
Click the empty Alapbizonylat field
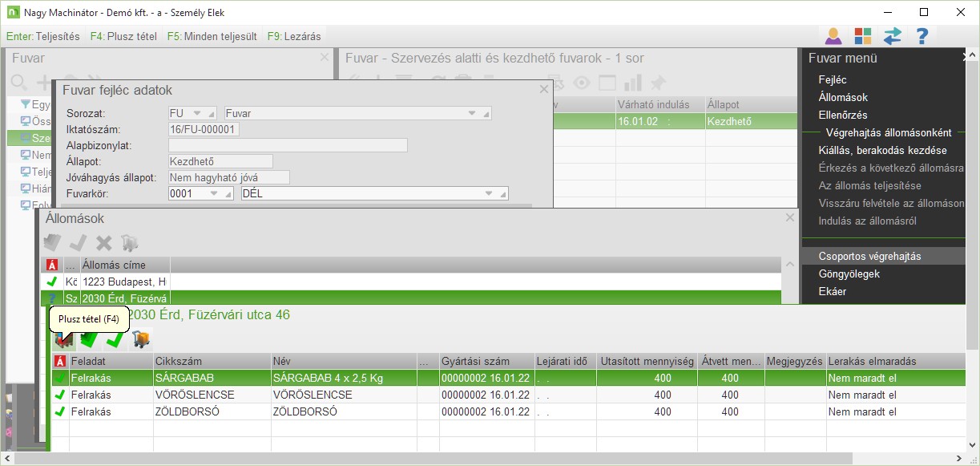pyautogui.click(x=288, y=145)
